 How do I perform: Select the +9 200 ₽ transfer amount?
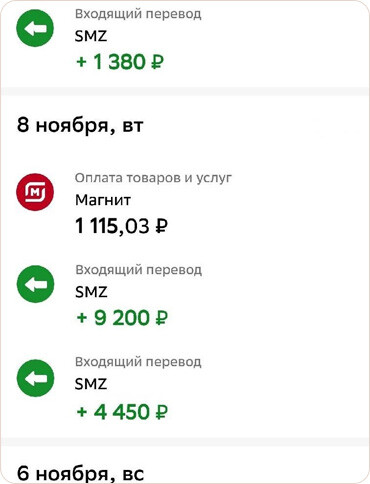122,318
